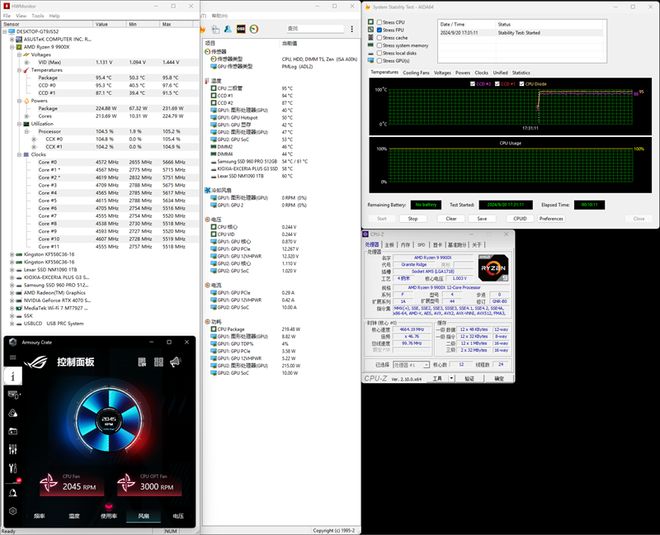Collapse AMD Ryzen 9 9900X node in HWMonitor
This screenshot has height=535, width=660.
tap(12, 47)
